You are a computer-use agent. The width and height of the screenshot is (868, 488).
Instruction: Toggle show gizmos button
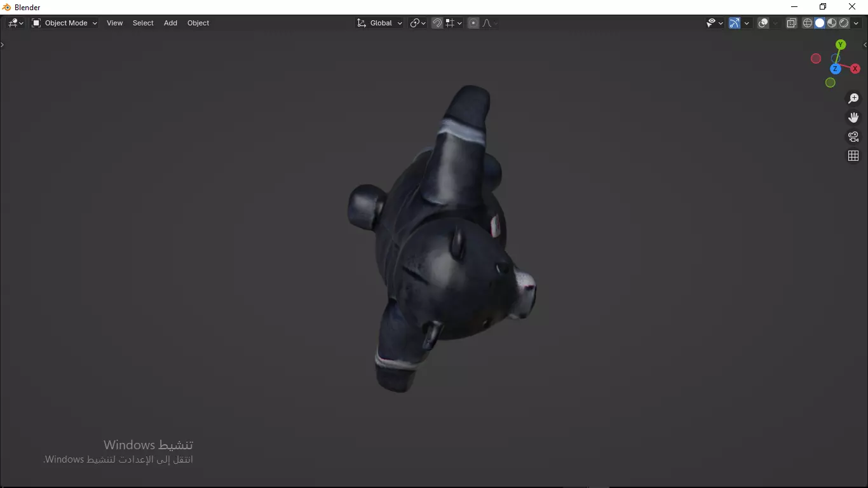735,23
